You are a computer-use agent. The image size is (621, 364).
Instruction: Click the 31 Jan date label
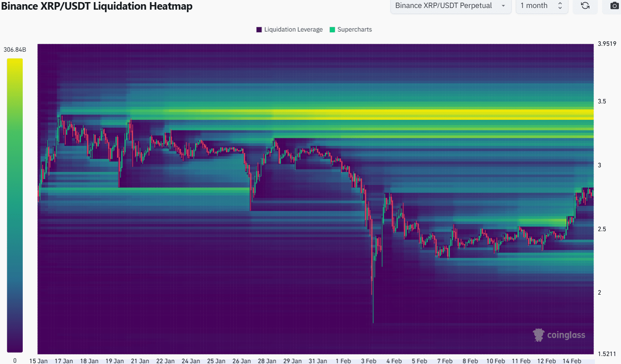[x=318, y=361]
